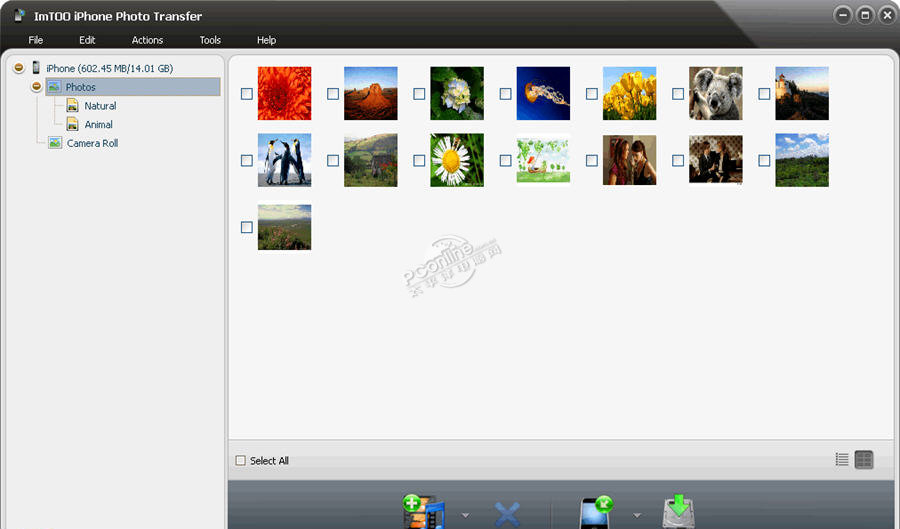The height and width of the screenshot is (529, 900).
Task: Select the Natural album
Action: tap(100, 106)
